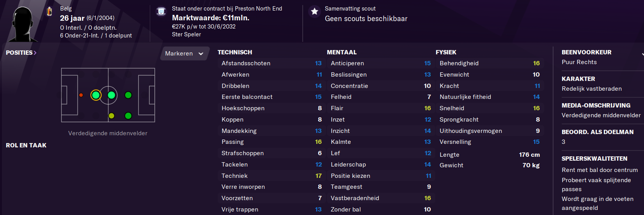
Task: Select the central midfield position dot
Action: pyautogui.click(x=112, y=95)
